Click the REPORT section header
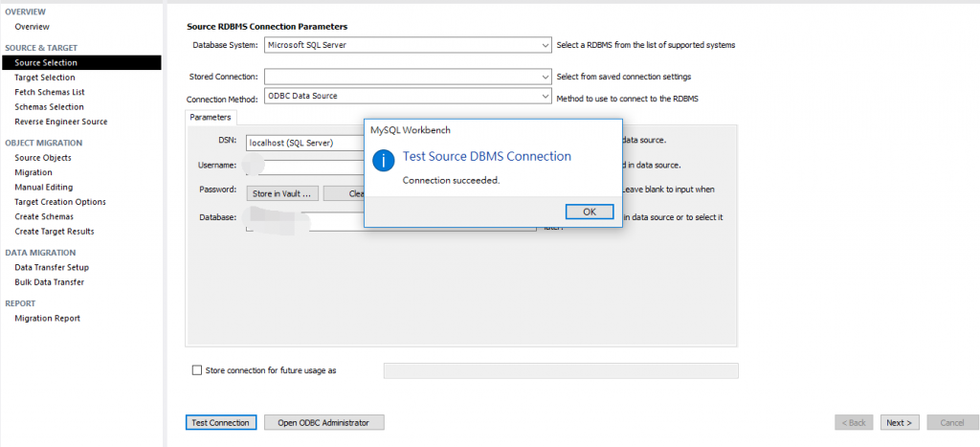The image size is (980, 447). point(20,303)
